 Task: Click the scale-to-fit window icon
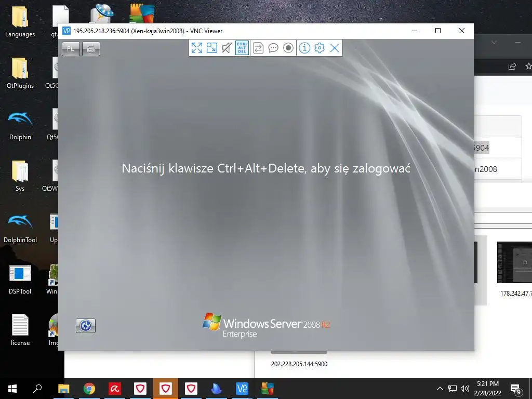(212, 48)
